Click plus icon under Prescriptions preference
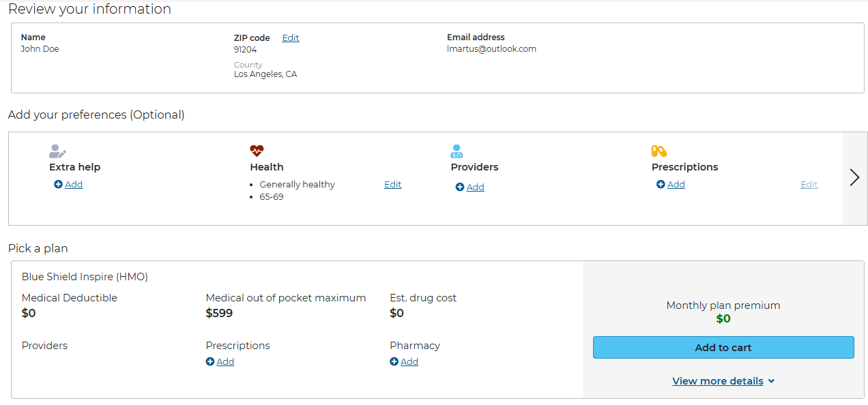 661,185
